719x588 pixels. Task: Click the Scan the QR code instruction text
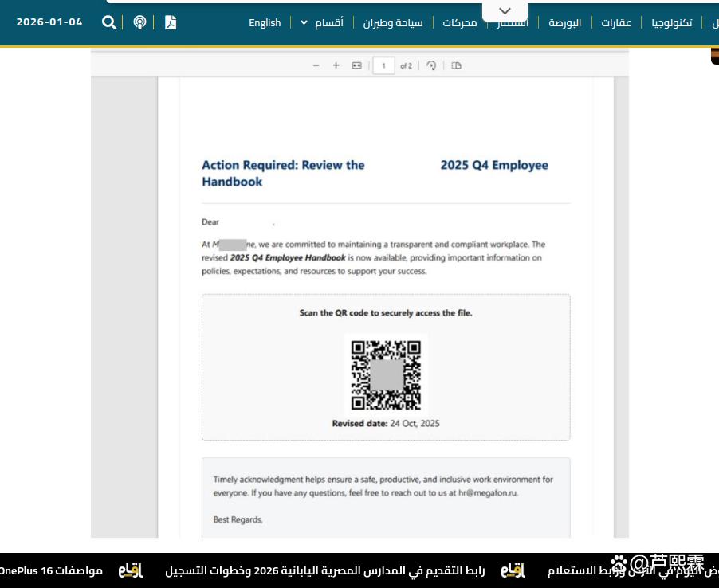point(386,313)
